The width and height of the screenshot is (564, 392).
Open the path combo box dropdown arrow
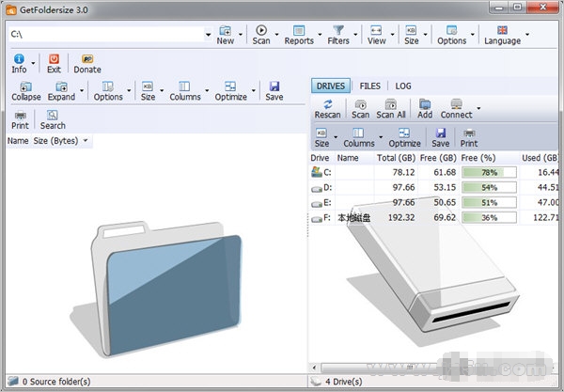tap(209, 35)
